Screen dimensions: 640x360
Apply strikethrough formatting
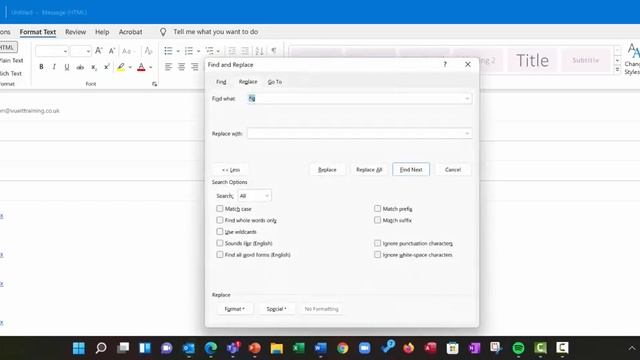(80, 67)
